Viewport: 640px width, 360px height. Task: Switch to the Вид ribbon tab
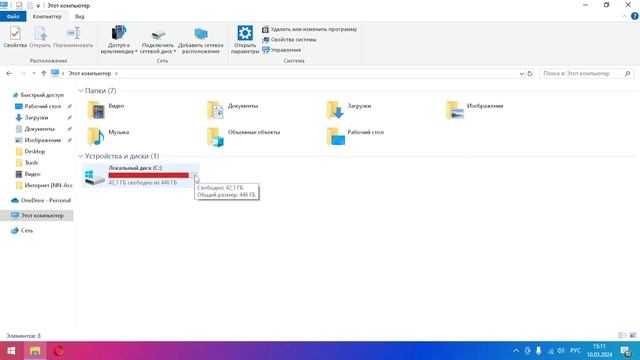pos(80,16)
